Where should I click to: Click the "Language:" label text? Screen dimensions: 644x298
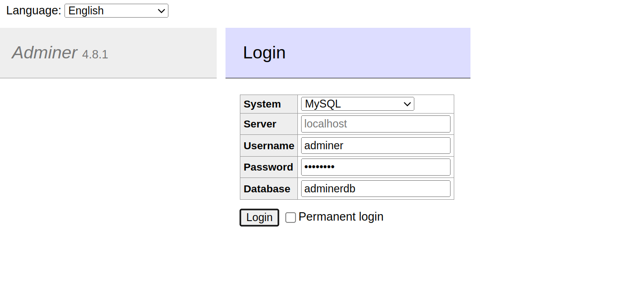33,11
